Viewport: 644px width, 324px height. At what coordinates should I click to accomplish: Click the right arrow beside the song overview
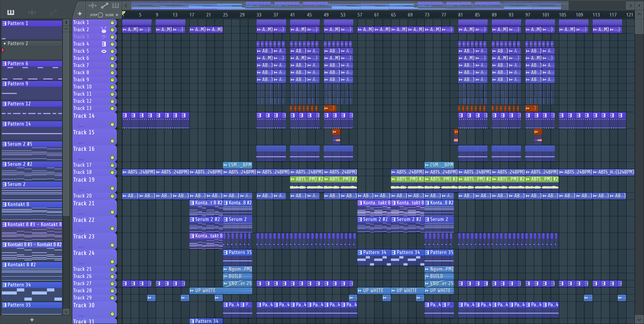coord(631,6)
